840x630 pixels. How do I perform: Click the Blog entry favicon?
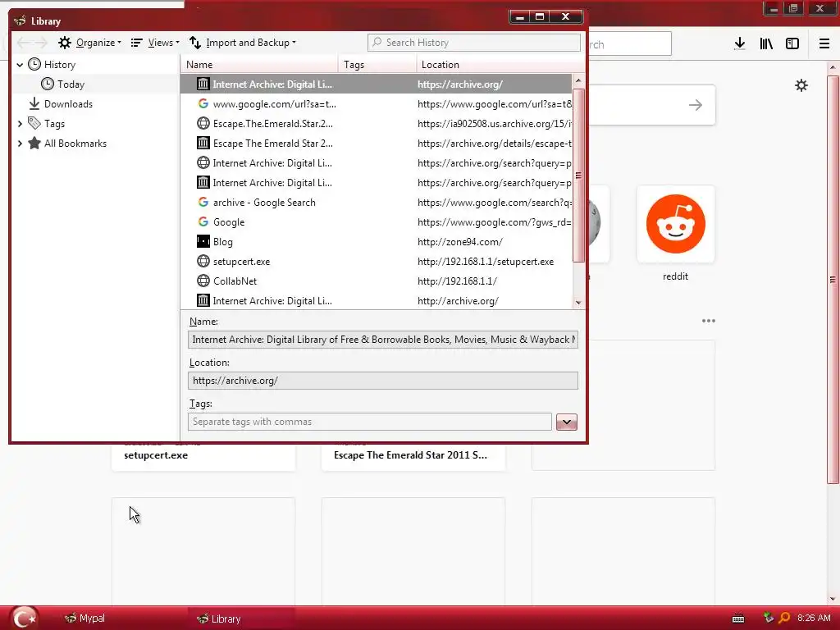click(203, 242)
